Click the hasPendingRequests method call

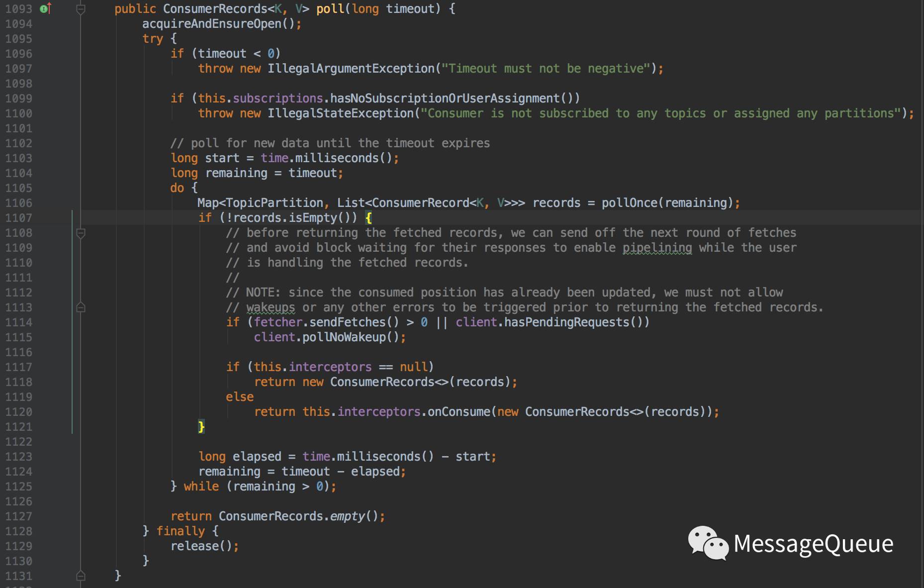pyautogui.click(x=567, y=322)
